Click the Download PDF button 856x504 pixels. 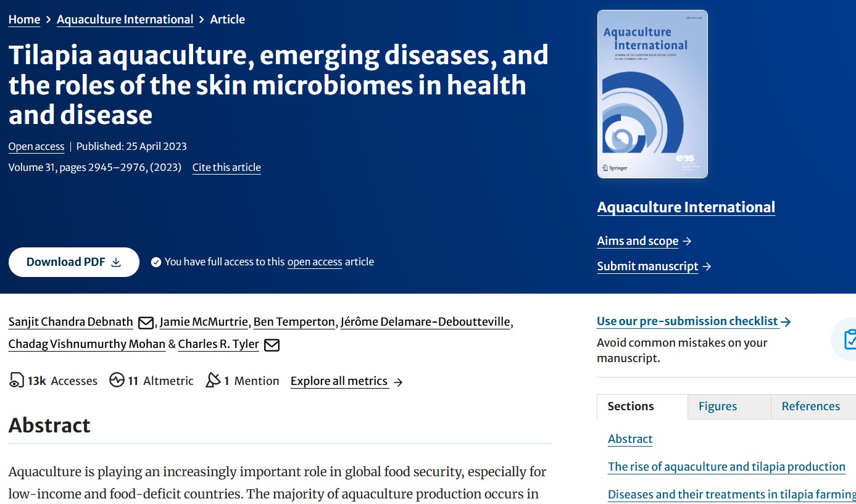coord(74,262)
